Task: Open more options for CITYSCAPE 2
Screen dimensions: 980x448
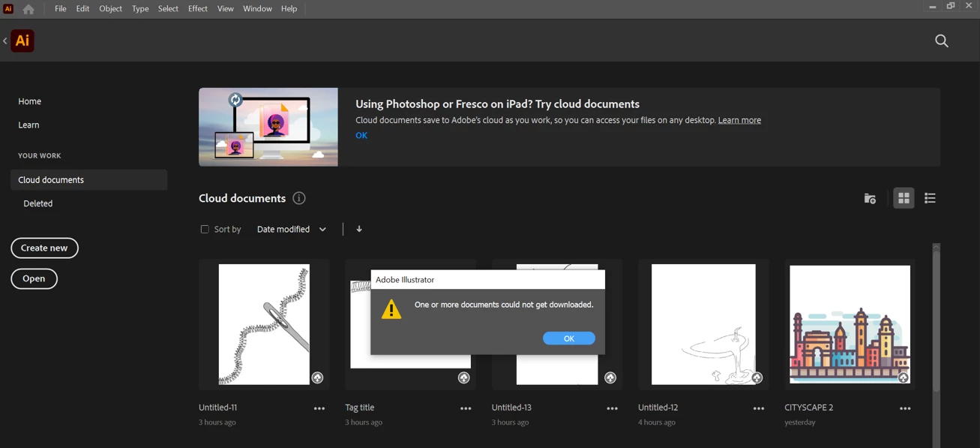Action: point(905,408)
